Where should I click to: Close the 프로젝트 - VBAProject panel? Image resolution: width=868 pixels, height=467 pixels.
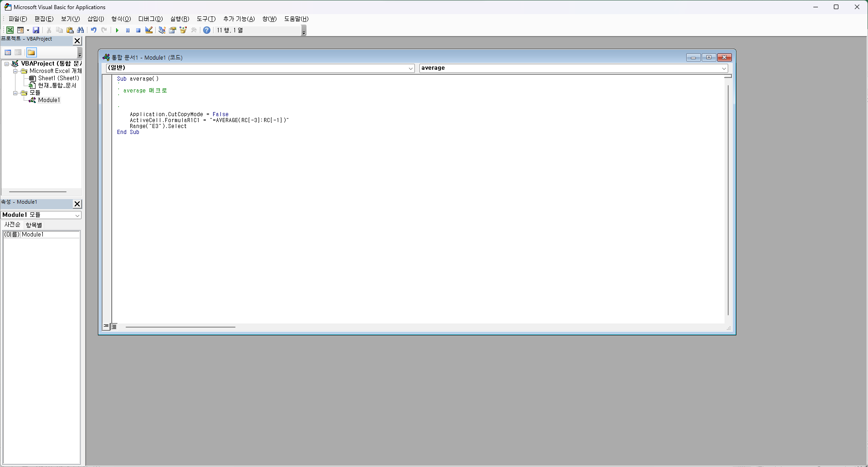click(77, 41)
